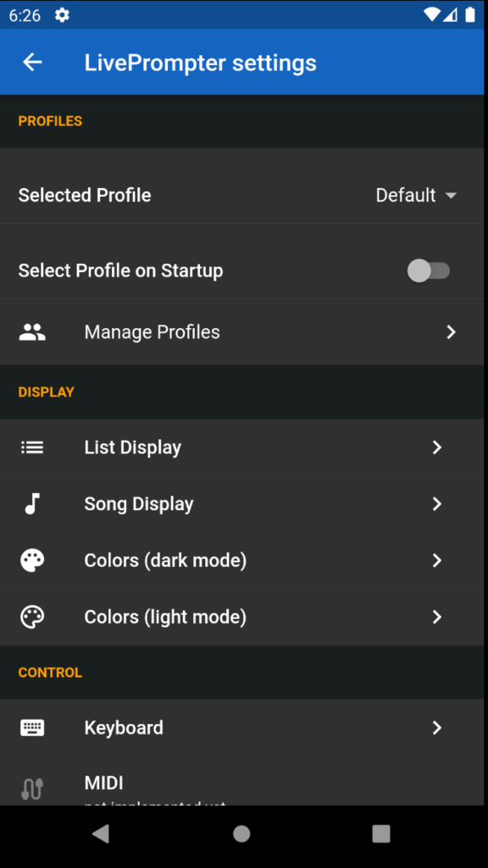Tap the Android recent apps square button

[381, 834]
